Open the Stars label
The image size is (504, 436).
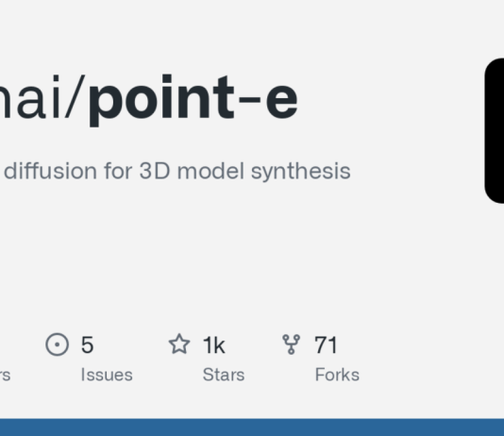coord(224,375)
